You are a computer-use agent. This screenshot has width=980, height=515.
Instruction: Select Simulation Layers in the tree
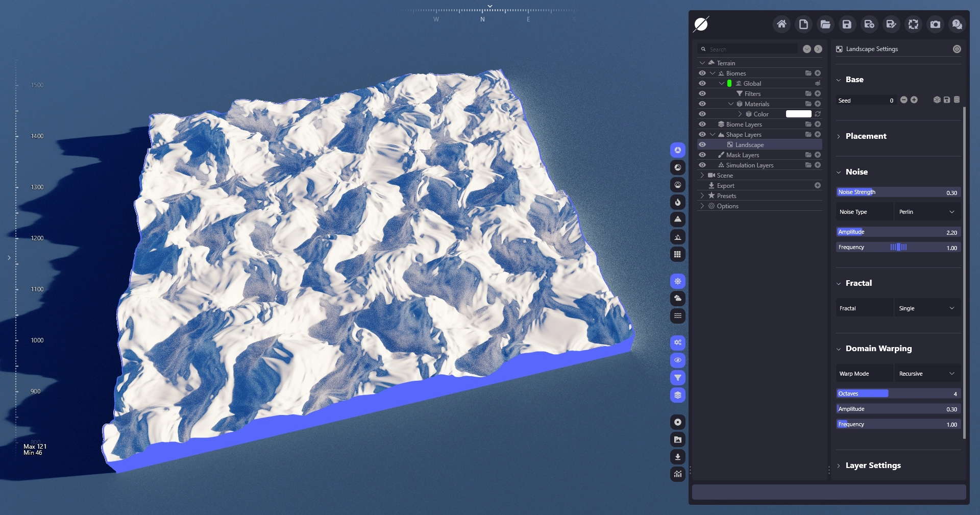pos(749,165)
